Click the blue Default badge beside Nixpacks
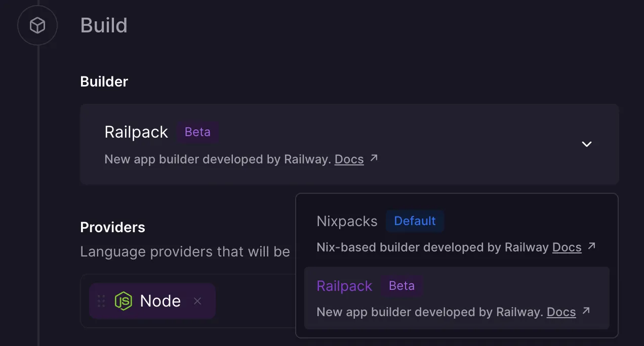The image size is (644, 346). (415, 221)
